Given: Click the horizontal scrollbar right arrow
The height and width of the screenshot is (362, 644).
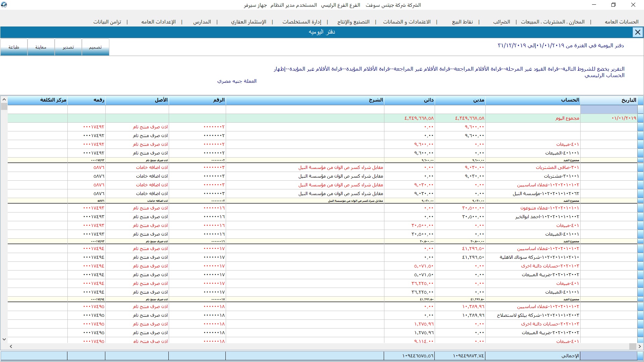Looking at the screenshot, I should pos(640,346).
